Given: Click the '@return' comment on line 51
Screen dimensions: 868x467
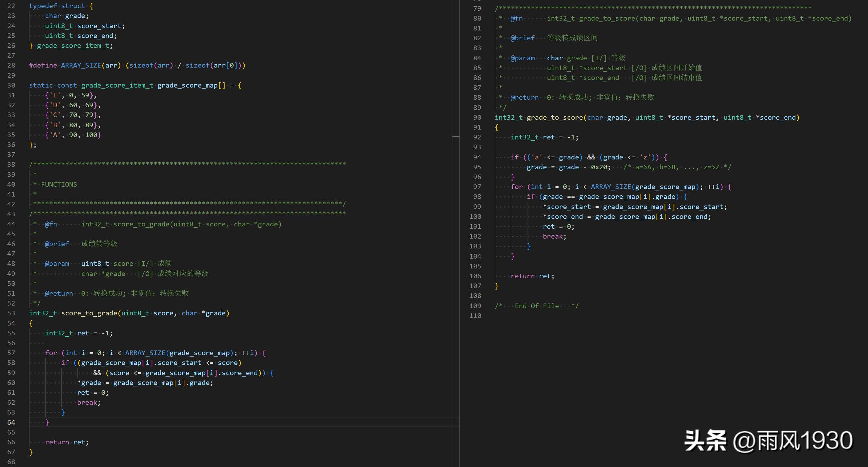Looking at the screenshot, I should (117, 293).
